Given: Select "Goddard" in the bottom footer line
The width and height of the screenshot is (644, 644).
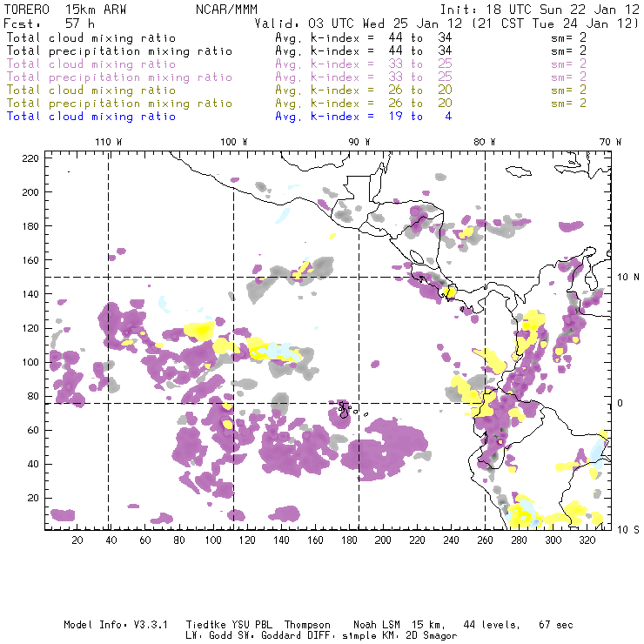Looking at the screenshot, I should pos(281,636).
